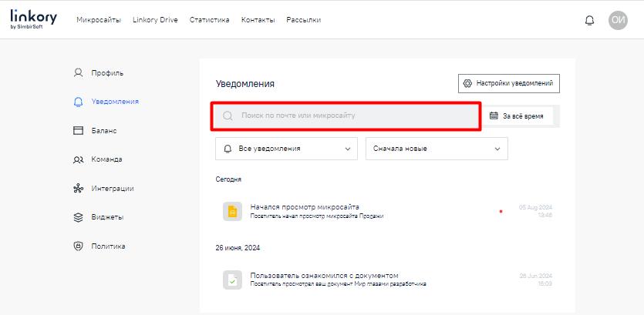Select Уведомления in the sidebar
This screenshot has height=315, width=644.
point(115,102)
